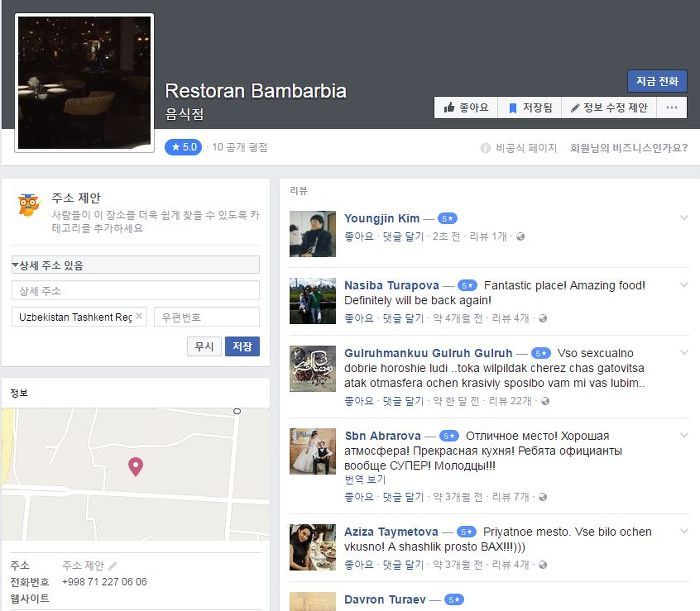
Task: Click Gulruhmankuu Gulruh's 5-star badge
Action: [x=541, y=353]
